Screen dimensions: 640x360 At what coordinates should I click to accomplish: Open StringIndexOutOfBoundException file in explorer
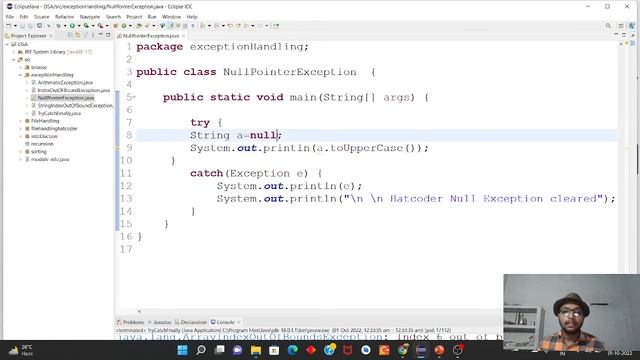(72, 106)
